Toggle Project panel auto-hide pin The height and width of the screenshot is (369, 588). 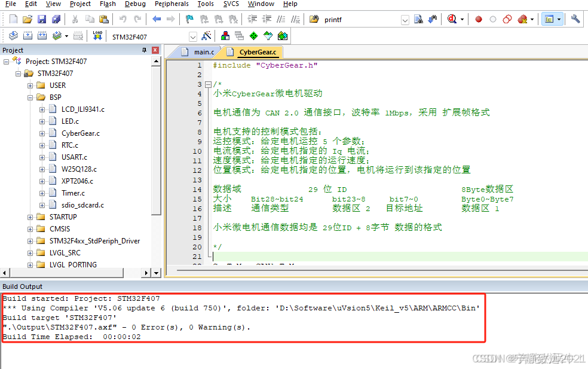(144, 50)
